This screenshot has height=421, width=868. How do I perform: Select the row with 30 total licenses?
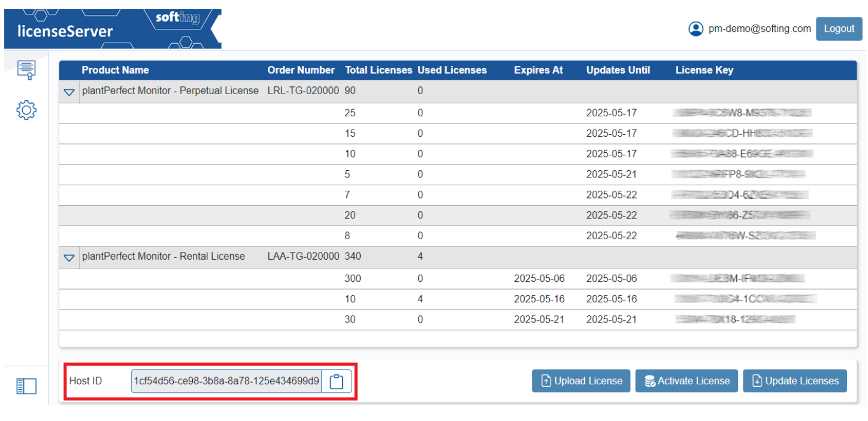pyautogui.click(x=458, y=320)
